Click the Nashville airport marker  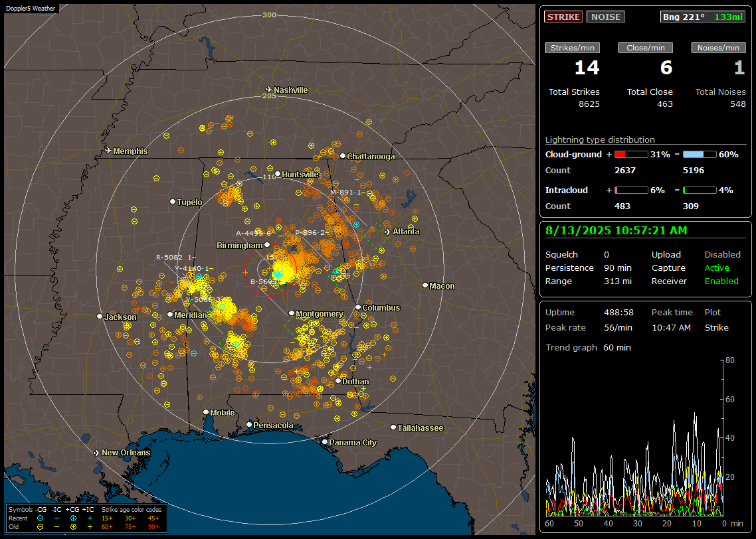point(268,90)
